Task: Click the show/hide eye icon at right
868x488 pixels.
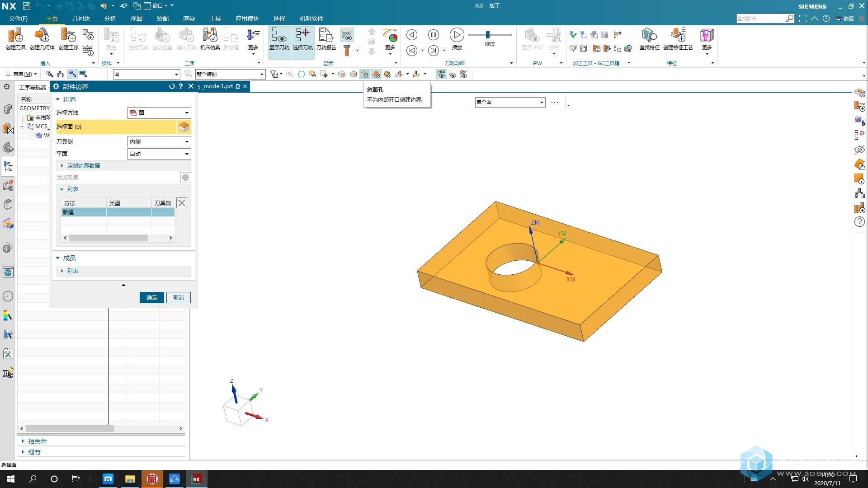Action: (859, 150)
